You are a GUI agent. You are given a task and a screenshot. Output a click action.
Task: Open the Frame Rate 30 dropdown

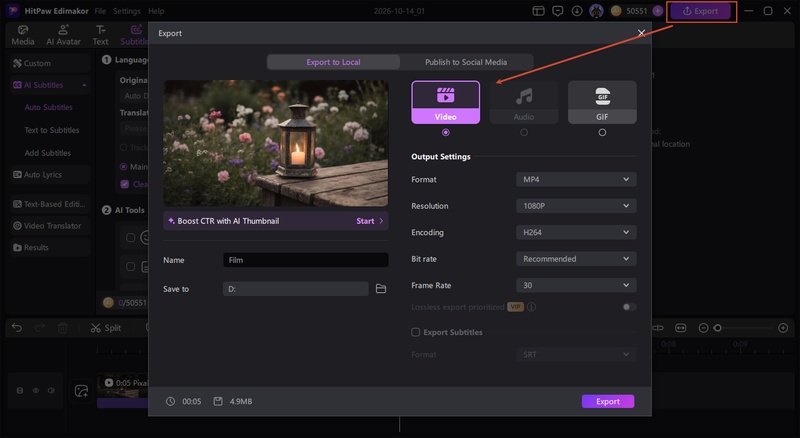[576, 285]
